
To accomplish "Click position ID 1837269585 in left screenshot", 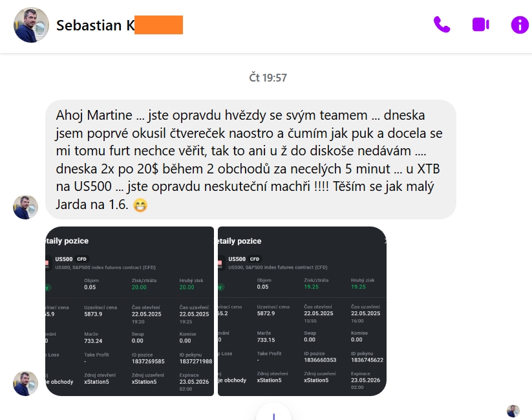I will 148,361.
